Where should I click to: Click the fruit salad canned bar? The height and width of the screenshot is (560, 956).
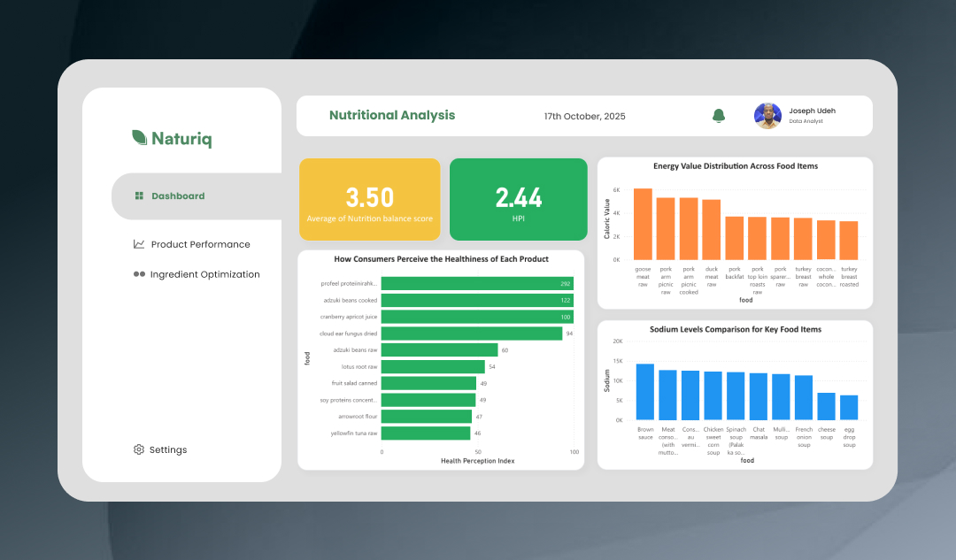[x=428, y=383]
